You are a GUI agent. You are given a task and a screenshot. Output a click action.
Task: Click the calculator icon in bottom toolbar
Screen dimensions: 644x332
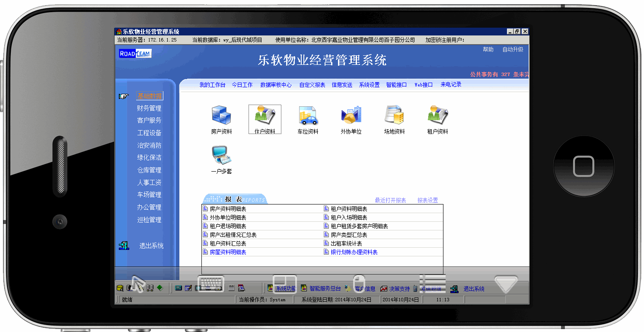[179, 288]
